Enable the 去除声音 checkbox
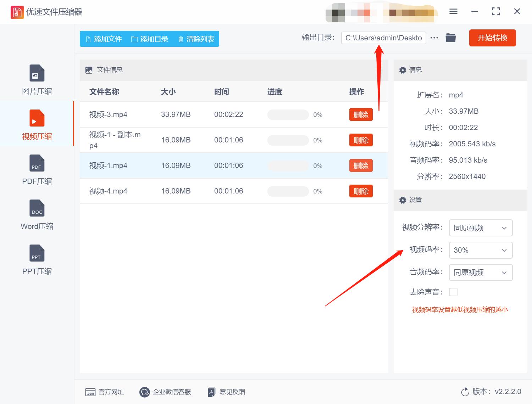The width and height of the screenshot is (532, 404). click(453, 292)
